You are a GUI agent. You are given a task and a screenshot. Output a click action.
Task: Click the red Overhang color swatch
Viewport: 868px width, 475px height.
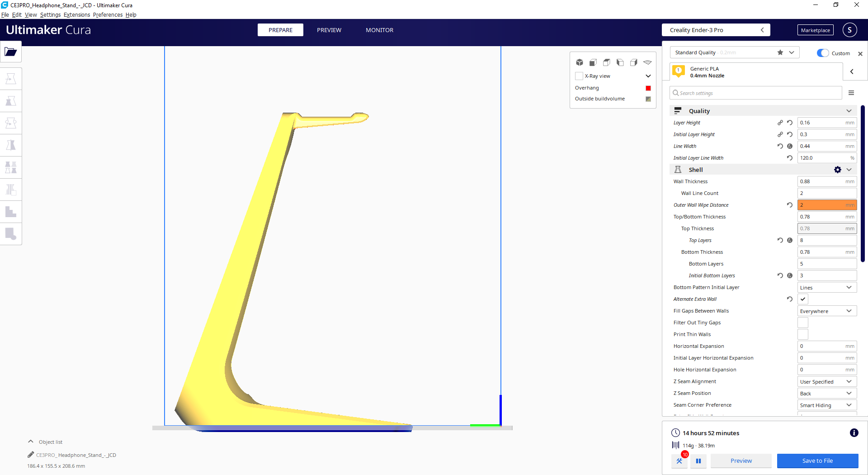pyautogui.click(x=648, y=88)
